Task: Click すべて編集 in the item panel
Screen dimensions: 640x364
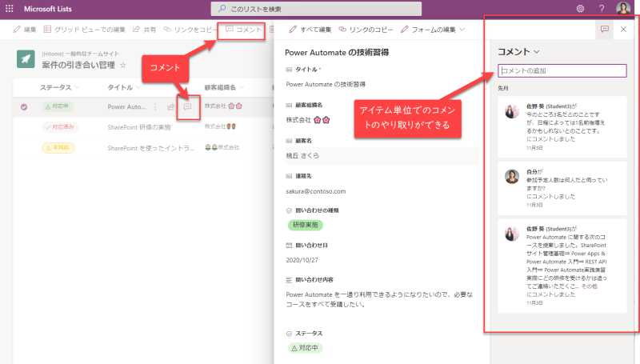Action: [x=310, y=30]
